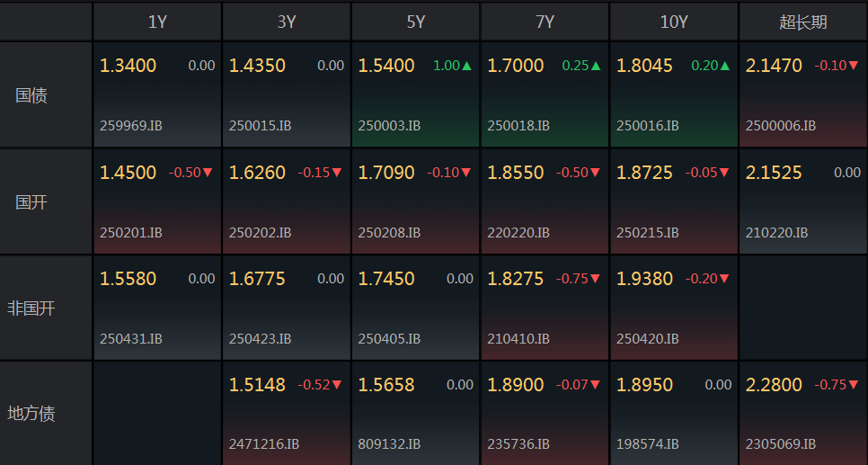The height and width of the screenshot is (465, 868).
Task: Click the red down arrow in 国开 1Y cell
Action: point(208,173)
